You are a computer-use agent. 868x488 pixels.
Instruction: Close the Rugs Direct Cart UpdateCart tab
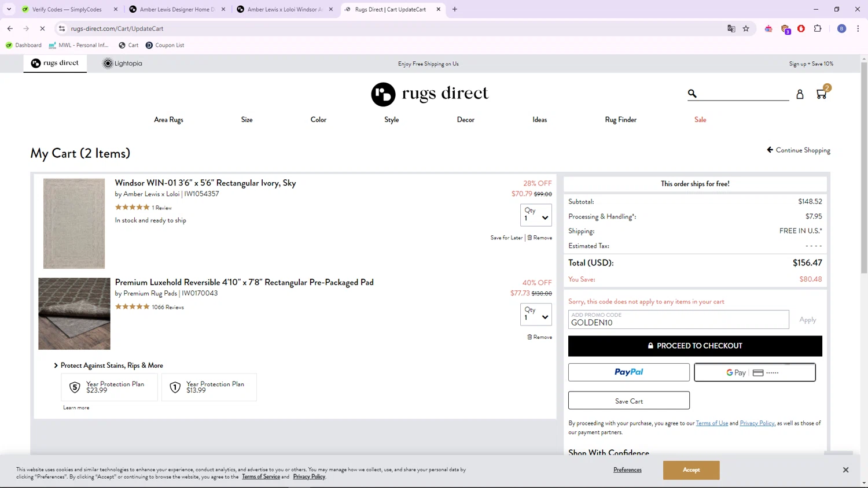439,9
